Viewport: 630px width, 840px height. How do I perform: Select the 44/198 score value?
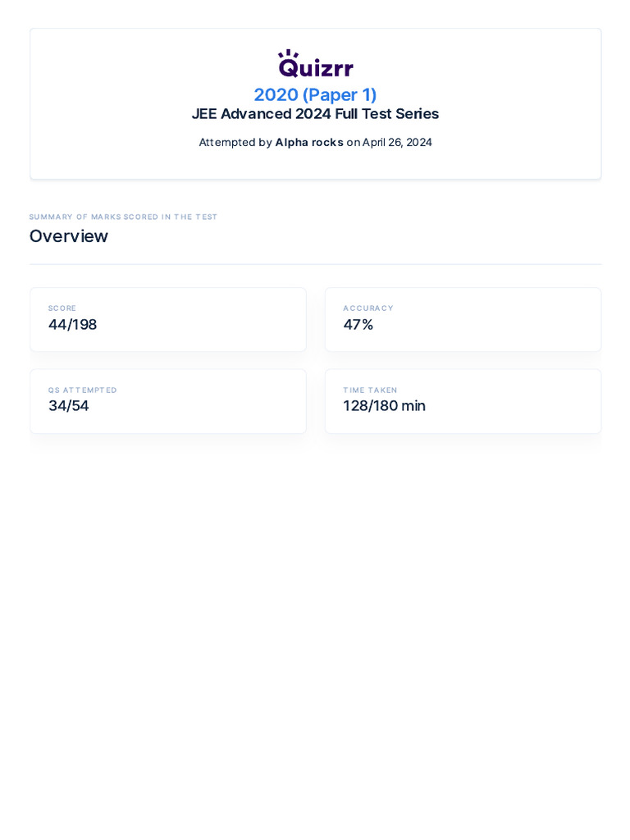pos(72,325)
